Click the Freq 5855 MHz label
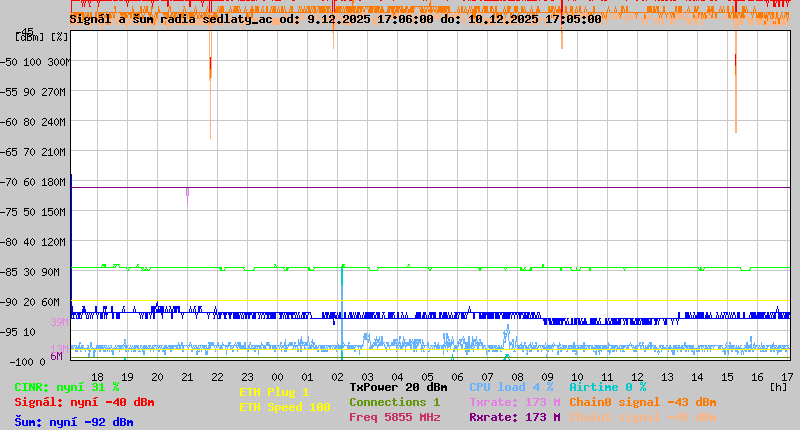Viewport: 800px width, 430px height. (x=394, y=417)
